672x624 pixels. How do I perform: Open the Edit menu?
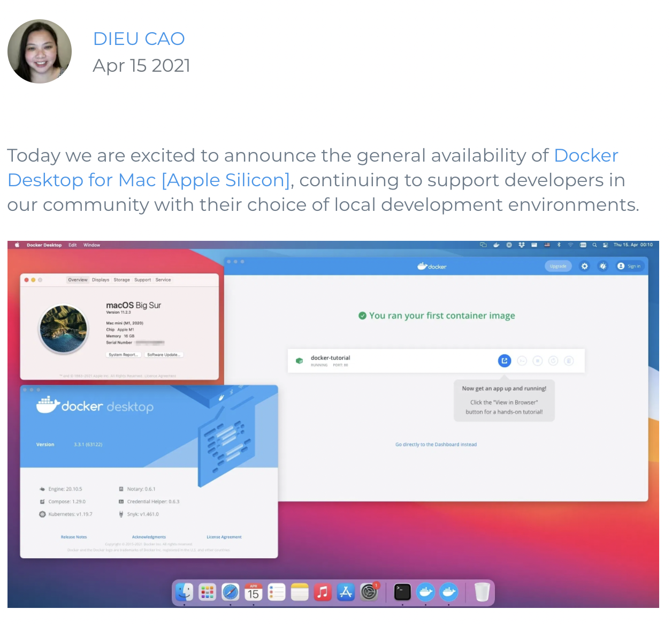pyautogui.click(x=72, y=245)
